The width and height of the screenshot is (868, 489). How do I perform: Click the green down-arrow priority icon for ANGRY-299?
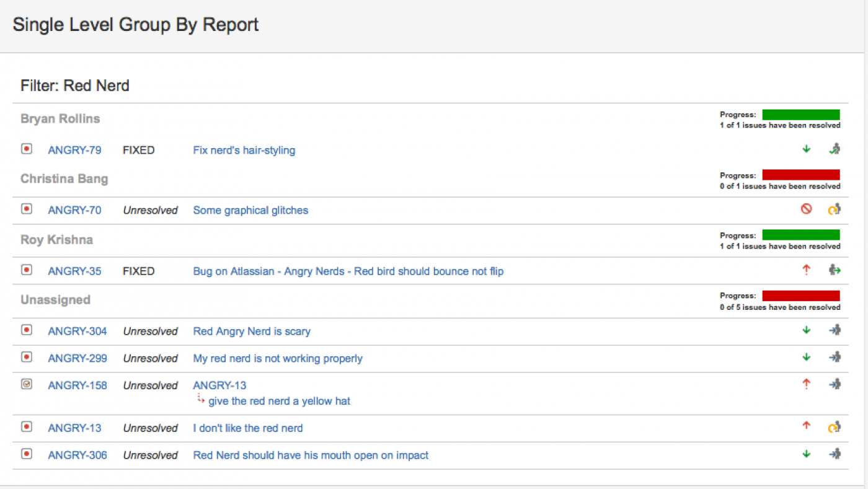806,357
